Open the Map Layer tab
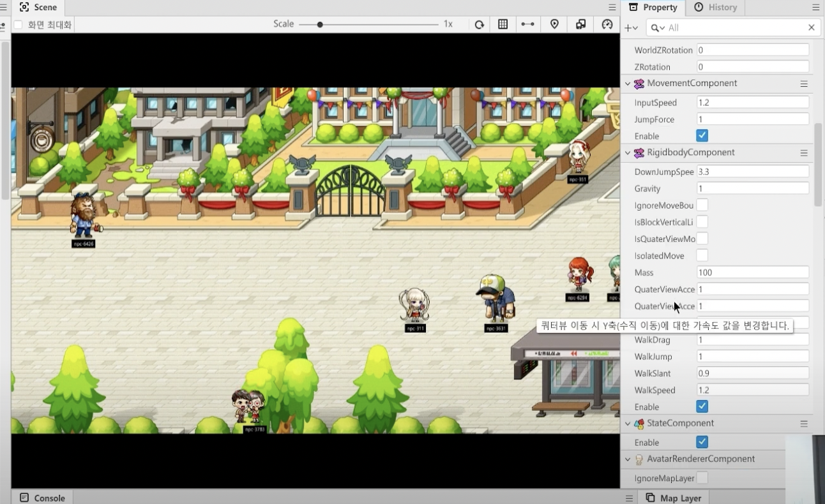The width and height of the screenshot is (825, 504). (x=674, y=498)
